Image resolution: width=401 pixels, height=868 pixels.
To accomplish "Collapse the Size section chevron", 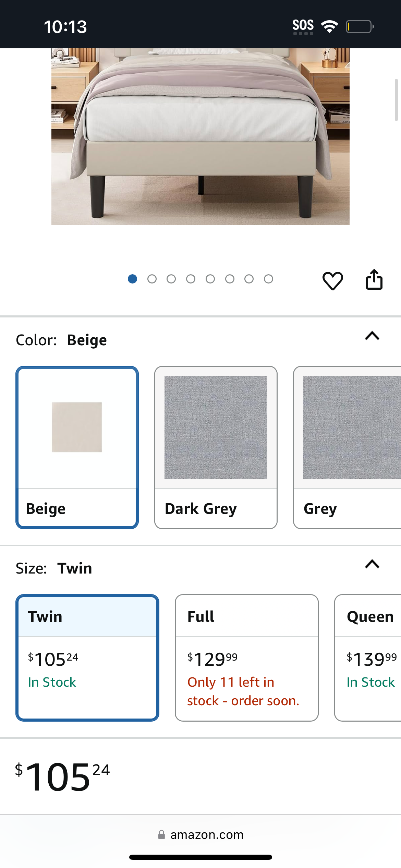I will point(372,564).
